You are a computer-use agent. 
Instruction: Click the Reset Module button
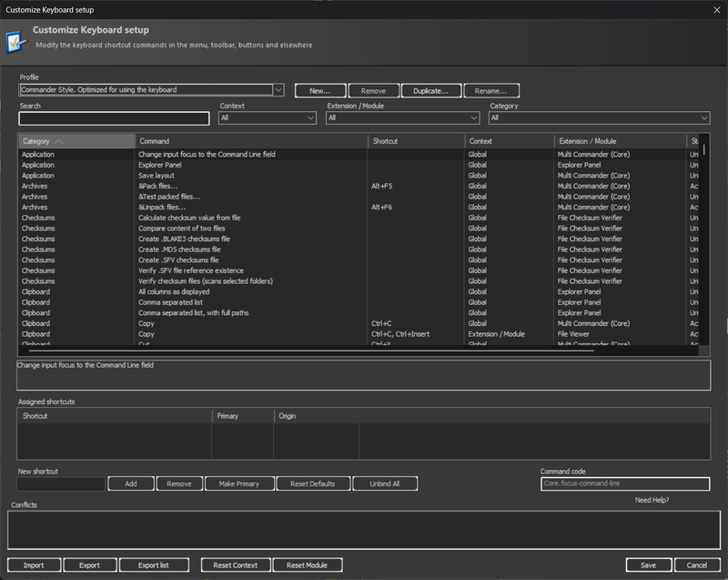308,565
